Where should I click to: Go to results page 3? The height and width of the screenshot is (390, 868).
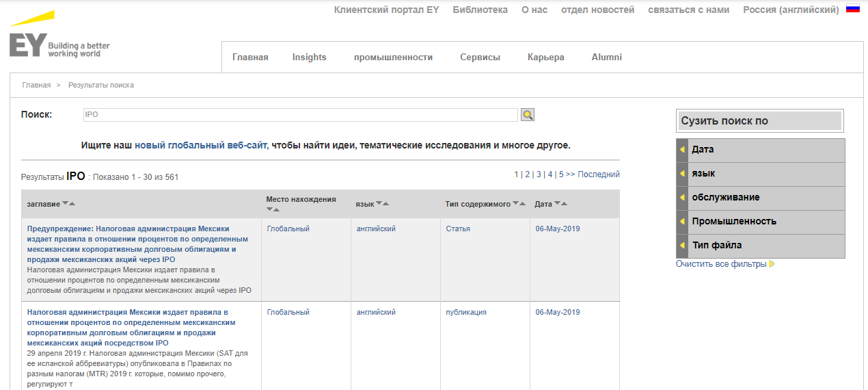point(539,174)
